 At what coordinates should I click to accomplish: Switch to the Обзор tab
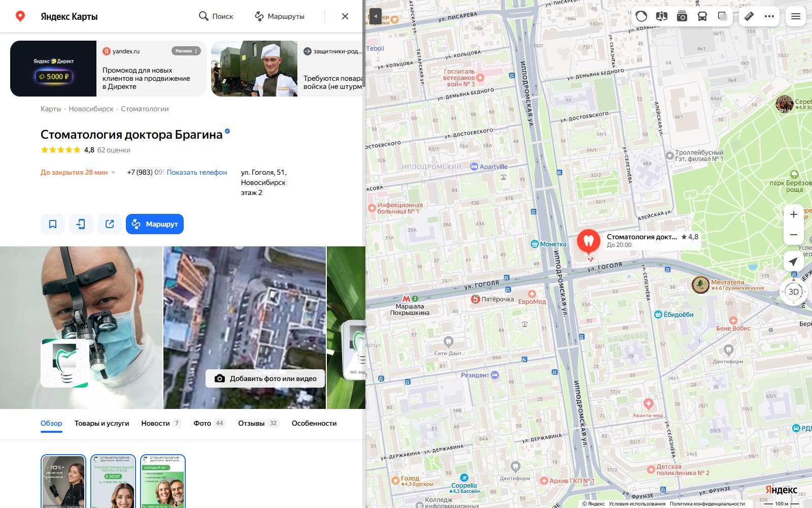(x=51, y=423)
